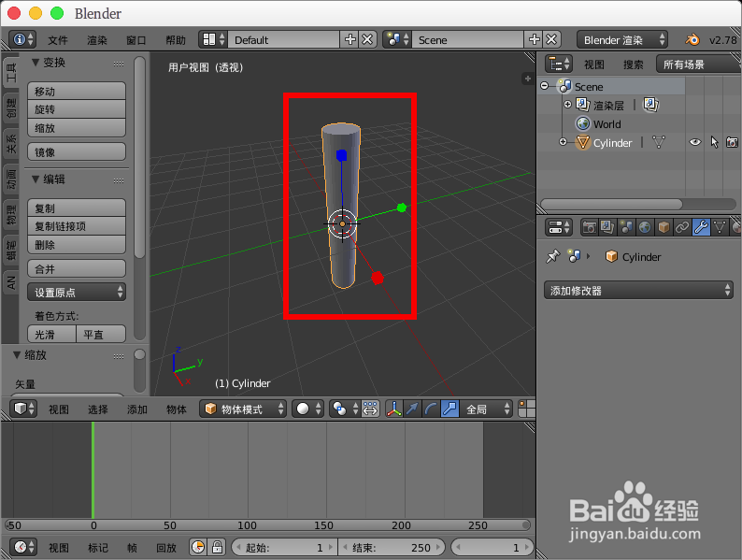The height and width of the screenshot is (560, 742).
Task: Expand the Cylinder tree node
Action: 563,141
